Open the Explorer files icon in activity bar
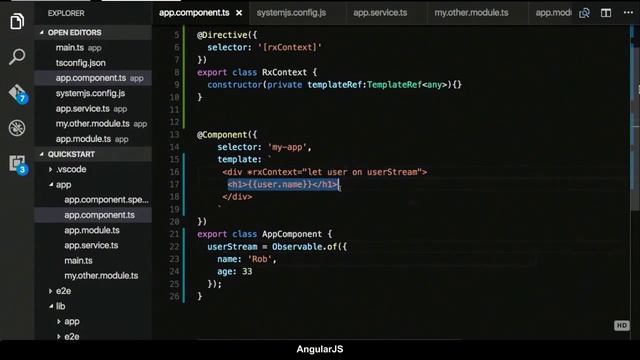640x360 pixels. pyautogui.click(x=17, y=21)
